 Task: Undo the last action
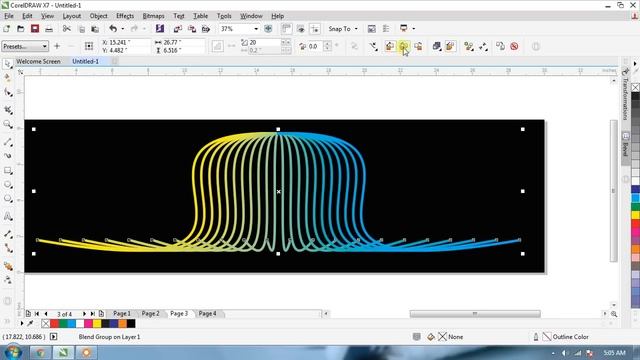113,29
